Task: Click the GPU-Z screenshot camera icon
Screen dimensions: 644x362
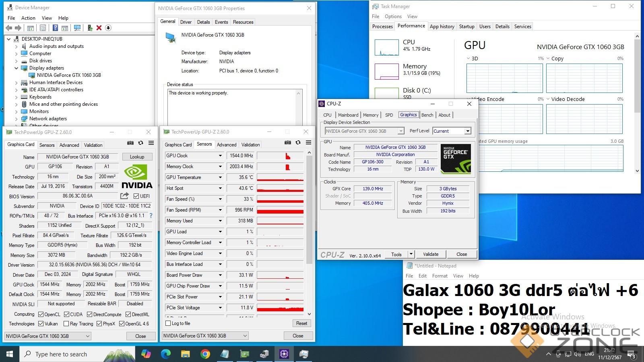Action: point(130,143)
